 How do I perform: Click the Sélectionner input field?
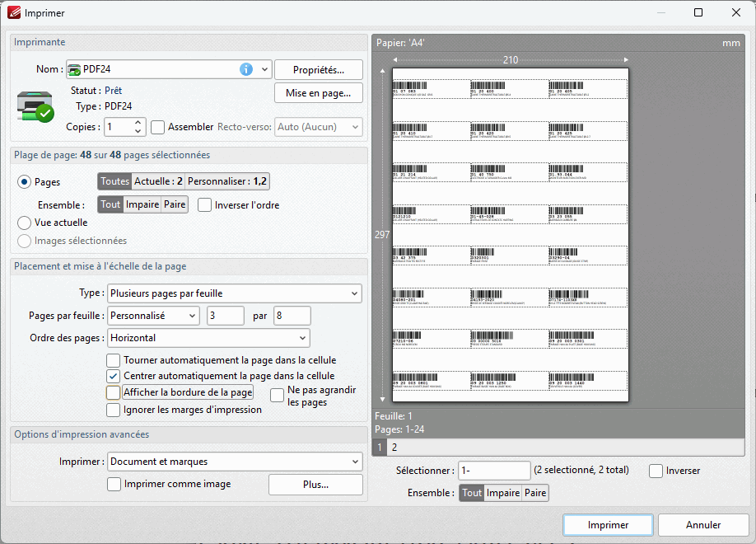tap(494, 470)
